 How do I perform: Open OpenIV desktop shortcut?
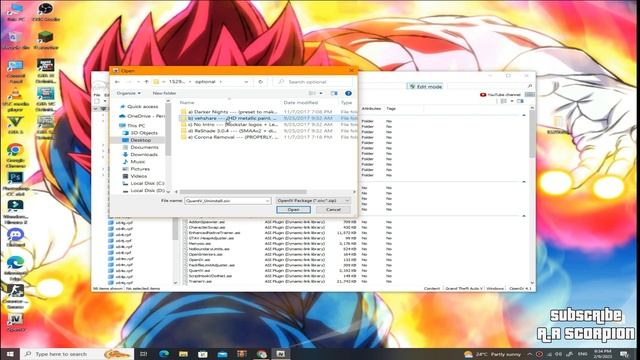15,322
